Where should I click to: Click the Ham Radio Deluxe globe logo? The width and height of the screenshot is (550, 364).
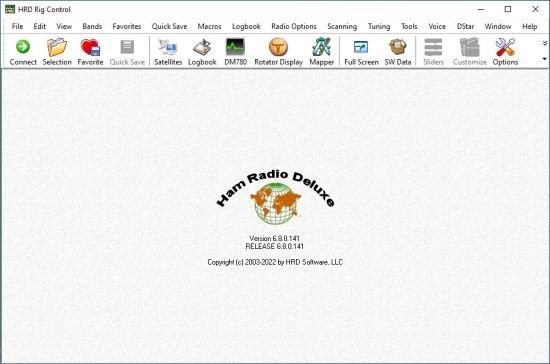[275, 203]
